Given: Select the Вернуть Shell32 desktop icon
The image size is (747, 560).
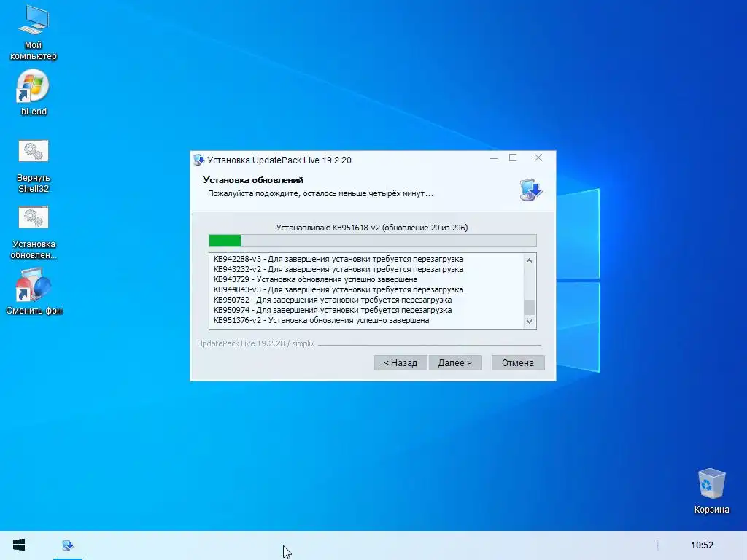Looking at the screenshot, I should click(34, 167).
